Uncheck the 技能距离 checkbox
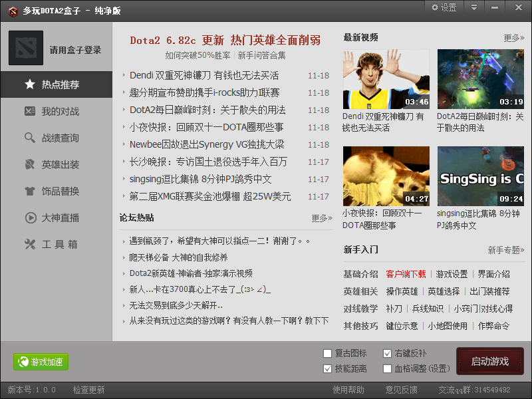The width and height of the screenshot is (532, 399). click(x=327, y=369)
